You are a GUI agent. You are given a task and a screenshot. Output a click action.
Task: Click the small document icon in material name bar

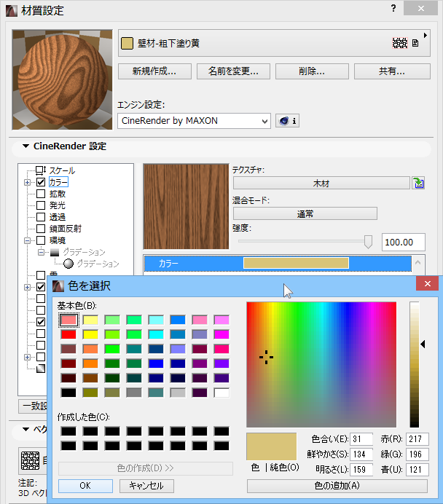[x=415, y=43]
